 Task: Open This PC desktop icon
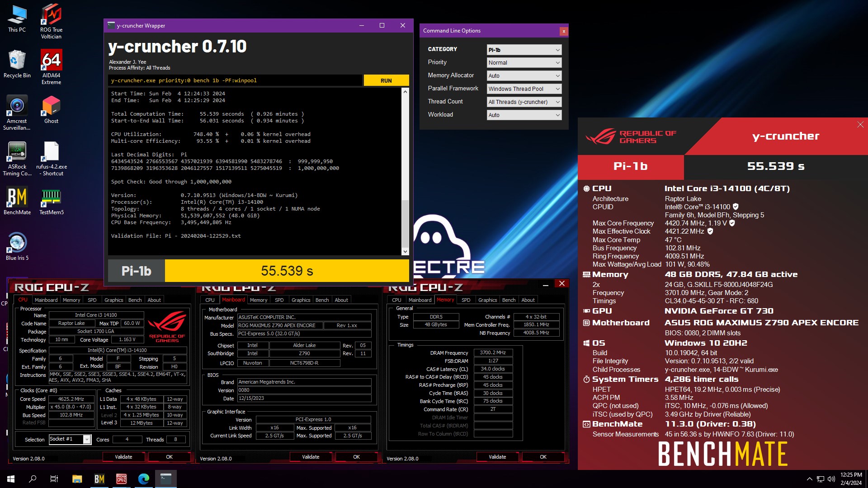(x=17, y=19)
